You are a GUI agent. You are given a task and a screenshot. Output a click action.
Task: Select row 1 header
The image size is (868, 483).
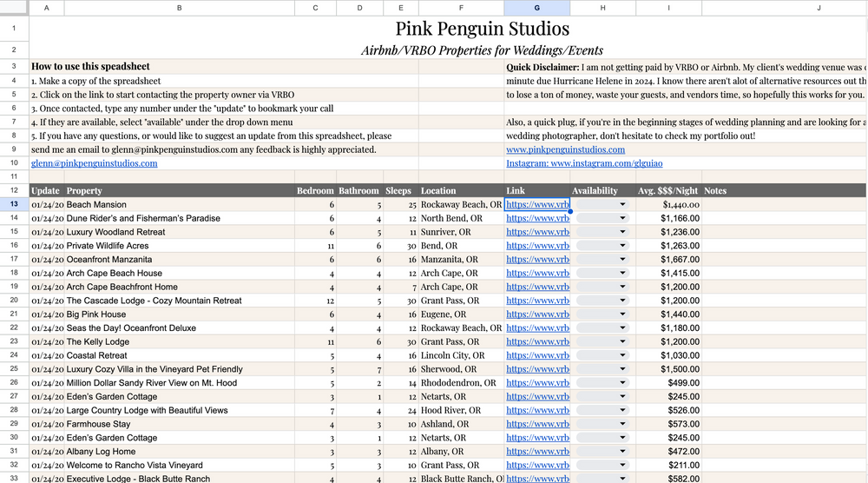click(x=14, y=28)
